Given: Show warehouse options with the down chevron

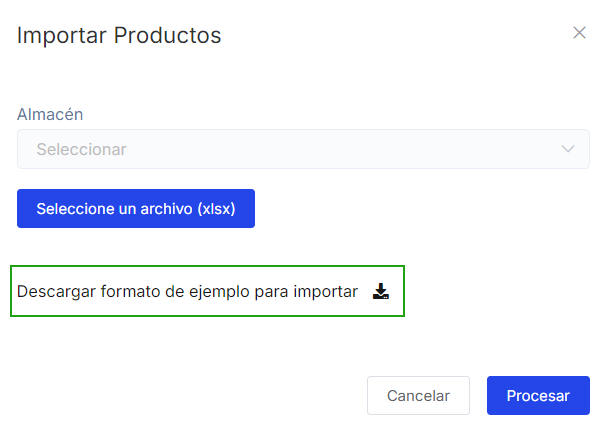Looking at the screenshot, I should point(568,149).
